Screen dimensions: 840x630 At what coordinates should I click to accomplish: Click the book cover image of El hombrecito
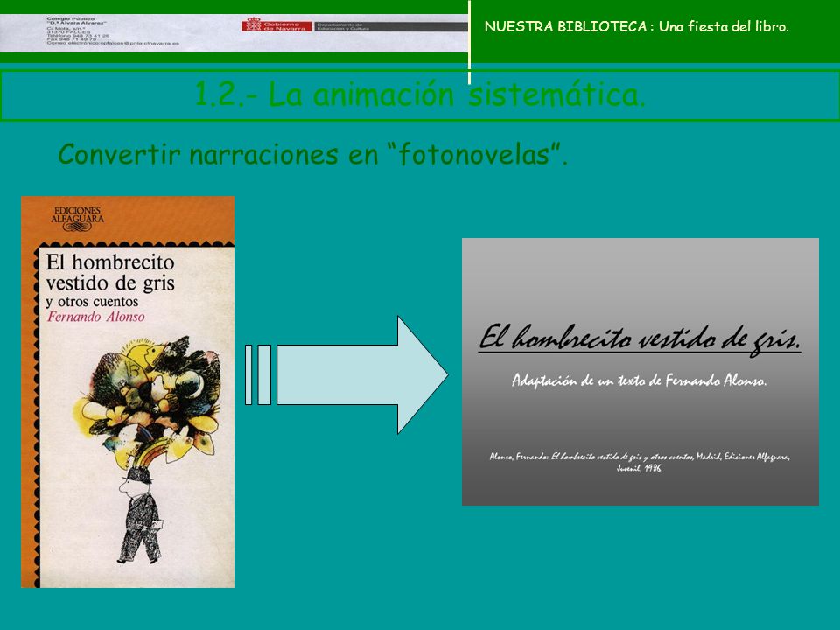[128, 392]
